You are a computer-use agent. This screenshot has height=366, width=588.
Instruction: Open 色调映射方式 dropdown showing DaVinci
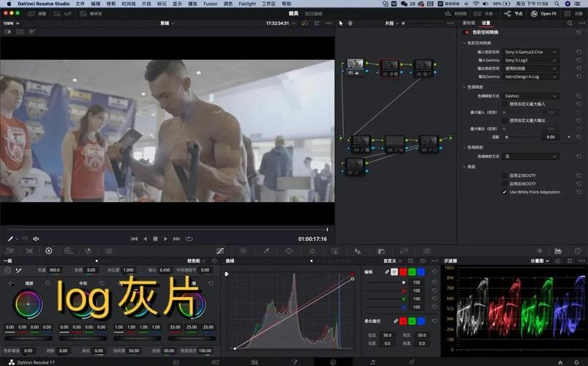[x=530, y=96]
